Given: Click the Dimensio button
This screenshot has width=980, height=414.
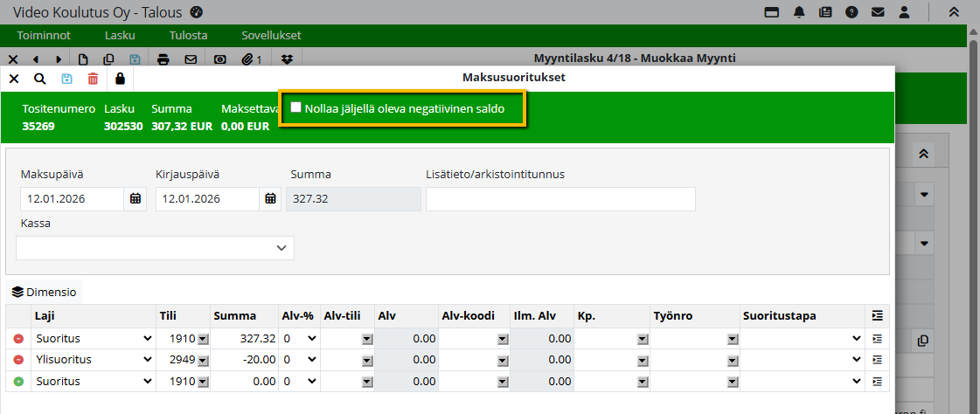Looking at the screenshot, I should [44, 293].
